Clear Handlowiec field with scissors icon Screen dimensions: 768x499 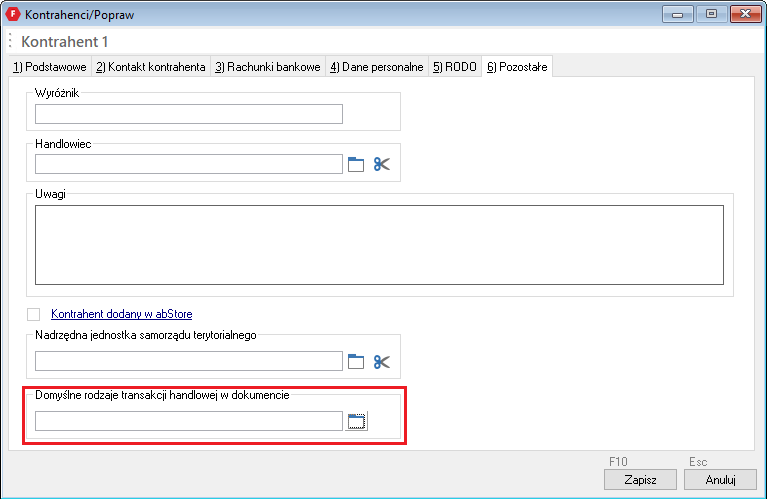click(x=382, y=164)
